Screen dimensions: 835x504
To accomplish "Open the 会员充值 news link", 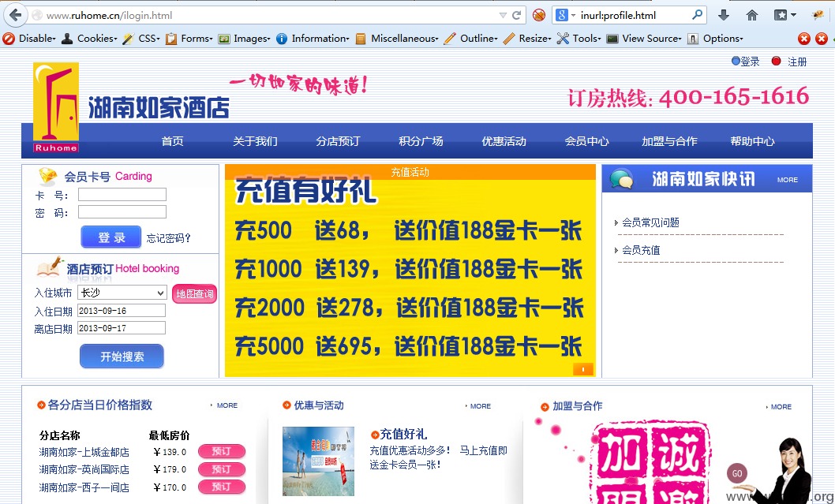I will [x=641, y=250].
